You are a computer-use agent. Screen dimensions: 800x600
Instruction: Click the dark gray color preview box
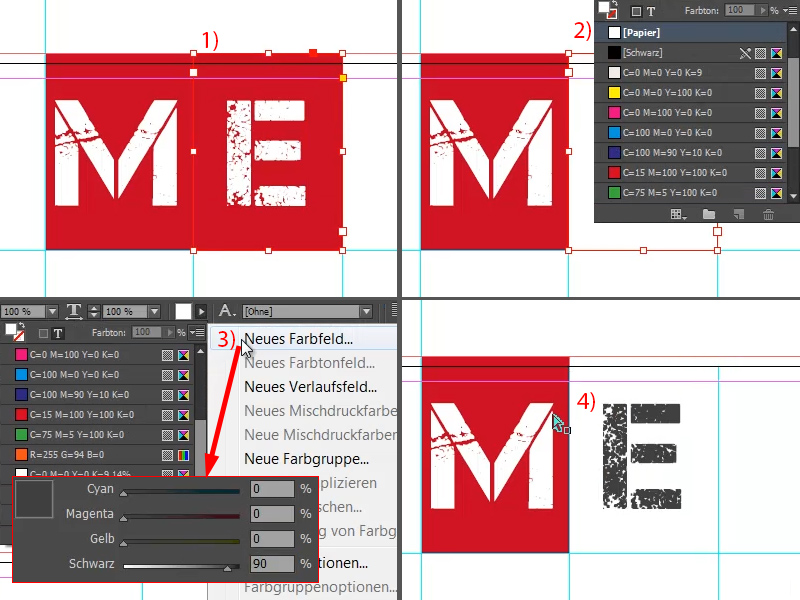click(x=34, y=499)
